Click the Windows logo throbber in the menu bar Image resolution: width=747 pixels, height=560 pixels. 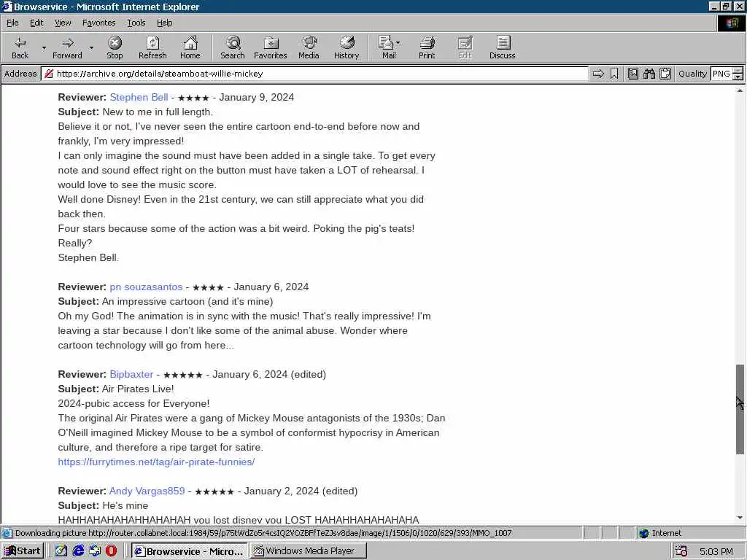731,23
